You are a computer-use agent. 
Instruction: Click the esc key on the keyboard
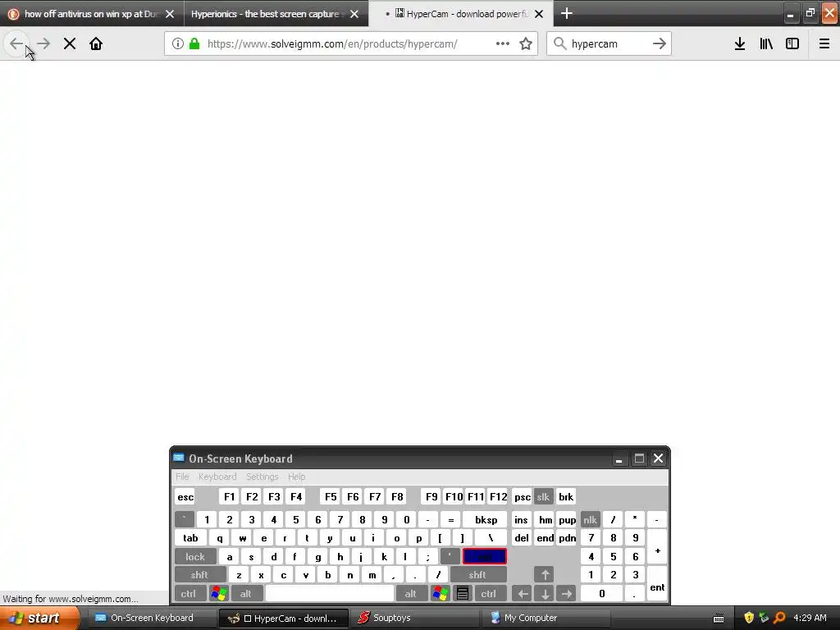[x=185, y=497]
